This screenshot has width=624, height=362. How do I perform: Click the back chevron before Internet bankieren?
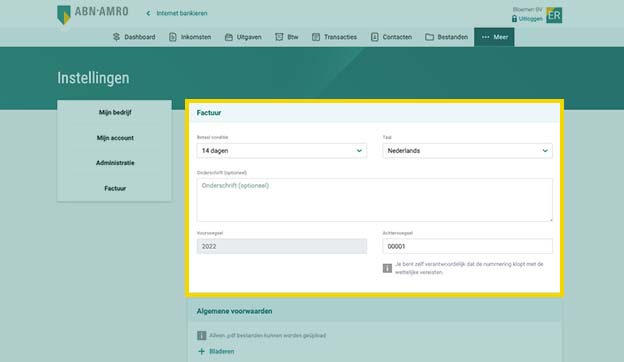[148, 14]
